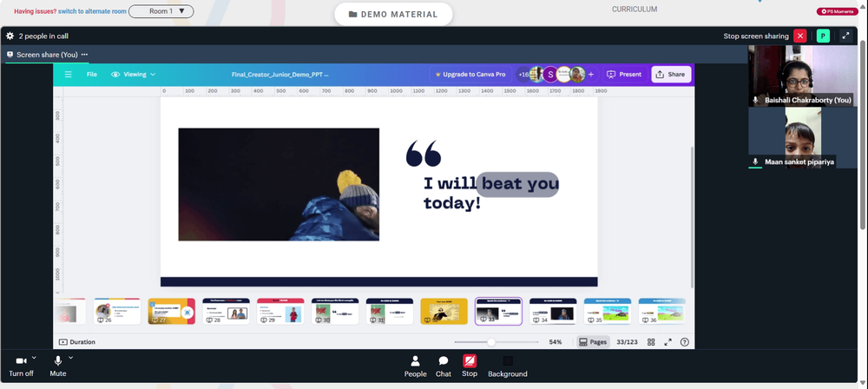The image size is (868, 389).
Task: Open the Room 1 dropdown
Action: coord(161,11)
